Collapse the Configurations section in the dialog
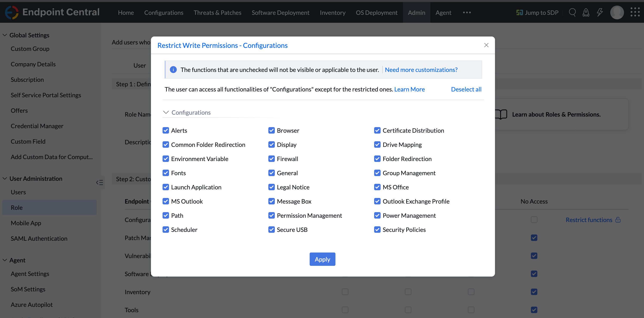The height and width of the screenshot is (318, 644). click(x=166, y=112)
